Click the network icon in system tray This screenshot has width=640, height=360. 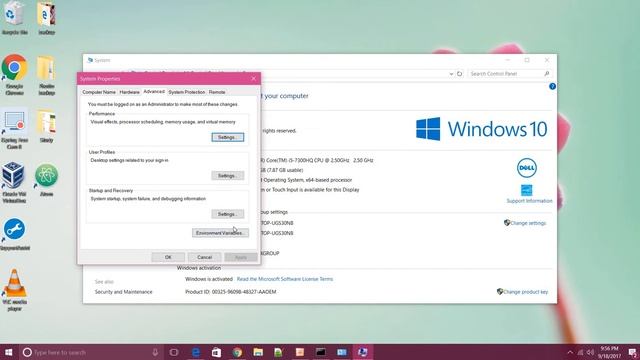(580, 352)
